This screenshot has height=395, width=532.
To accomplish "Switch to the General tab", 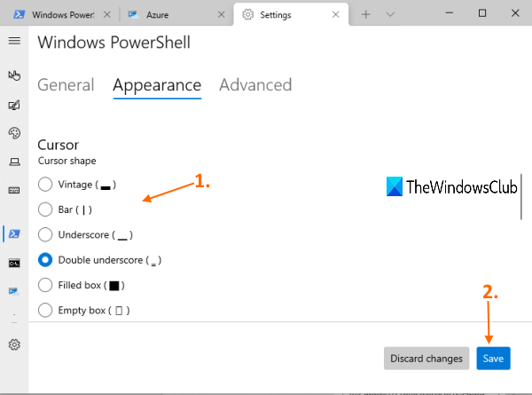I will pyautogui.click(x=66, y=85).
